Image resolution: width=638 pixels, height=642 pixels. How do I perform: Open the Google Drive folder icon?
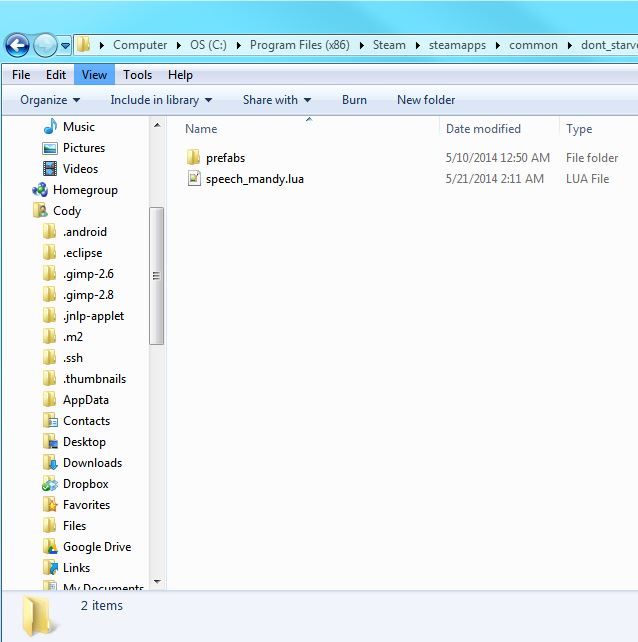50,547
